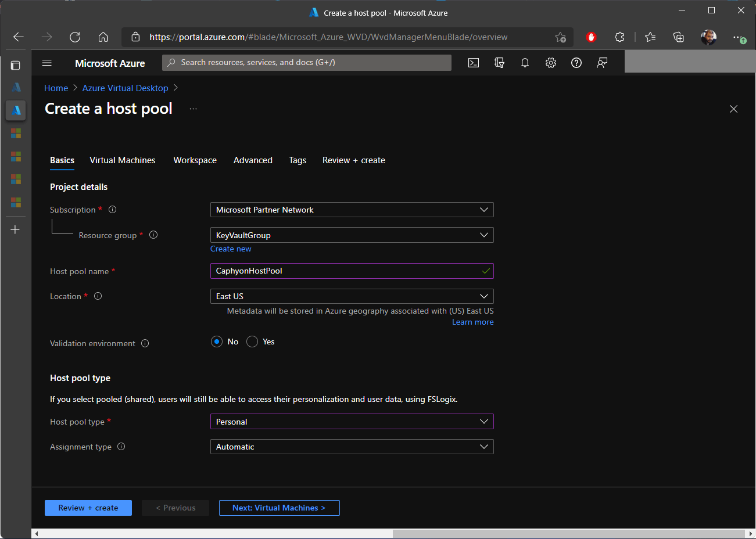Toggle the vertical tabs pane icon
The image size is (756, 539).
(16, 65)
